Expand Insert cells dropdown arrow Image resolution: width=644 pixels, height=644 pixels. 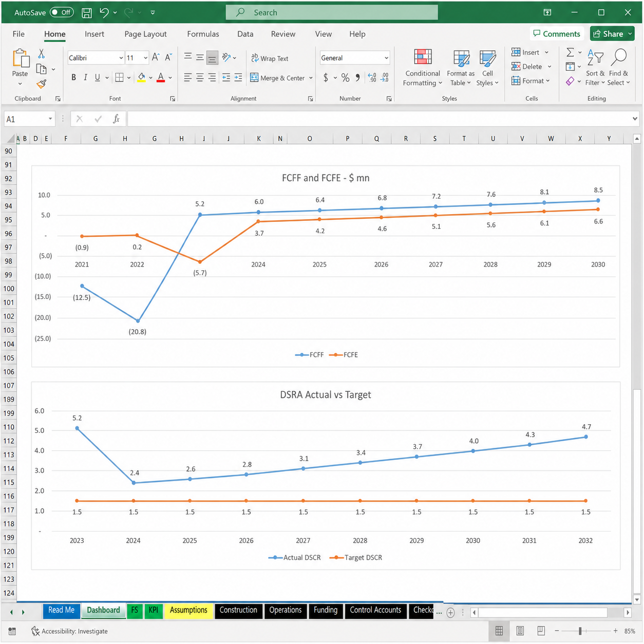[546, 52]
